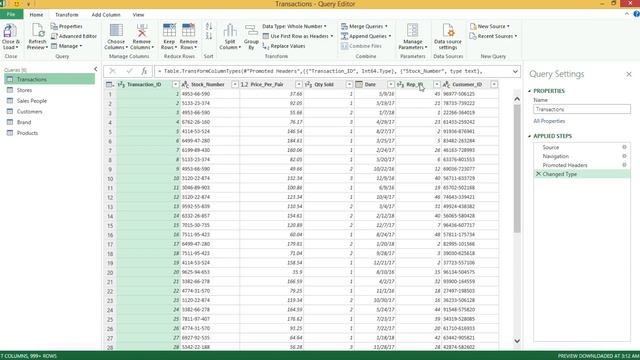Click the Choose Columns icon
Image resolution: width=640 pixels, height=360 pixels.
coord(116,31)
